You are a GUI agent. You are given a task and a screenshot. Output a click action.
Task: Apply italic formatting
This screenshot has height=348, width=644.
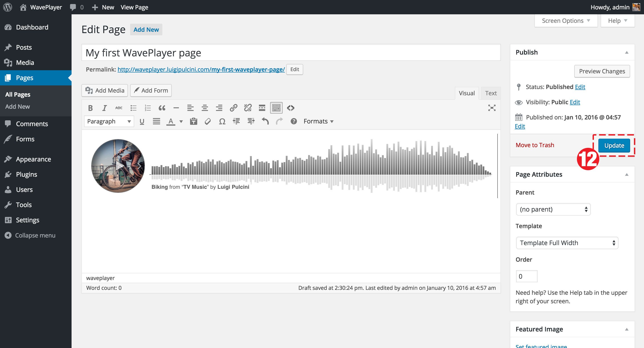point(104,108)
